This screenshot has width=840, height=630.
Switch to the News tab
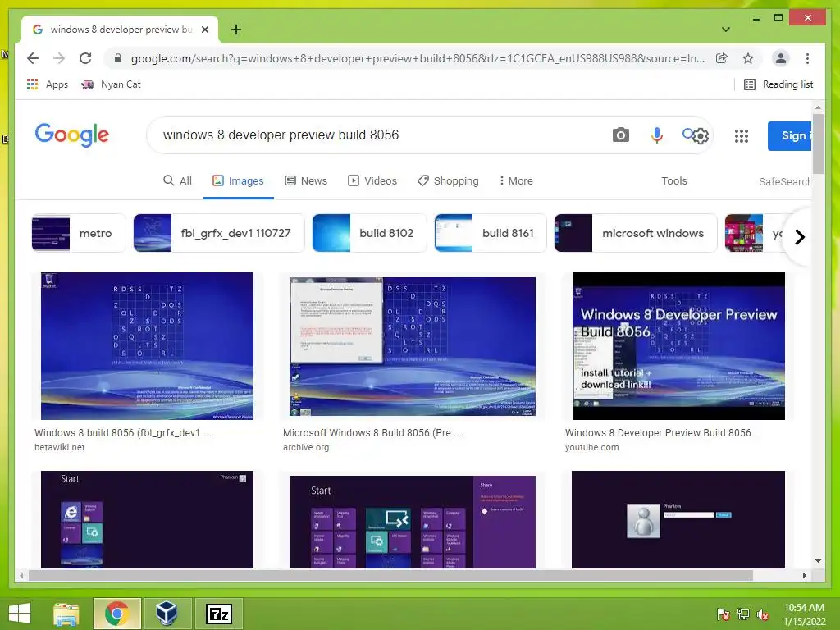(306, 180)
